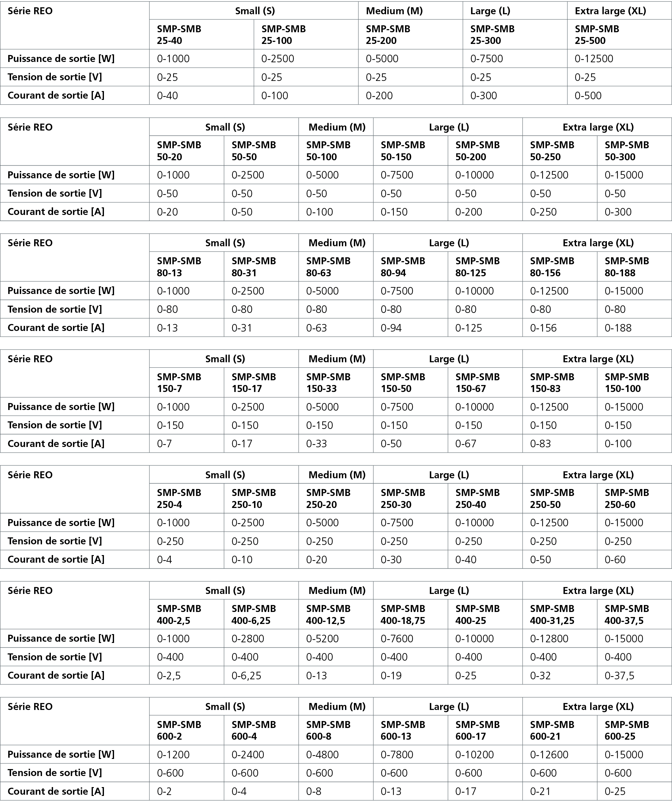Click the SMP-SMB 50-250 model header
672x807 pixels.
tap(552, 151)
